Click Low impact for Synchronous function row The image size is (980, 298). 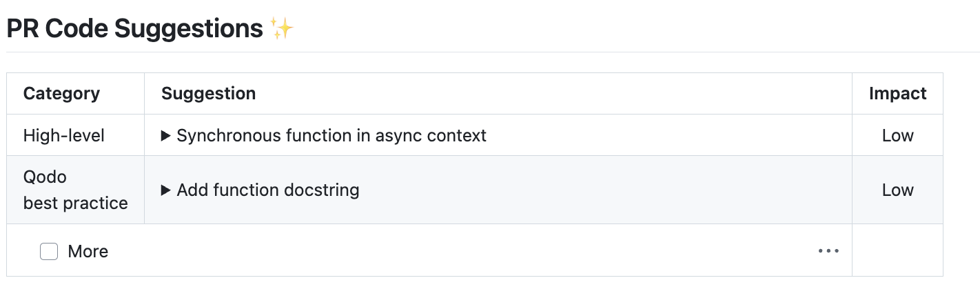[x=898, y=136]
